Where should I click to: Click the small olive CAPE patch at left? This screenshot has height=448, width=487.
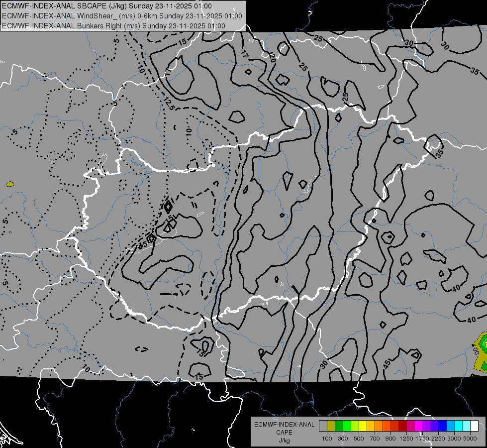(10, 184)
